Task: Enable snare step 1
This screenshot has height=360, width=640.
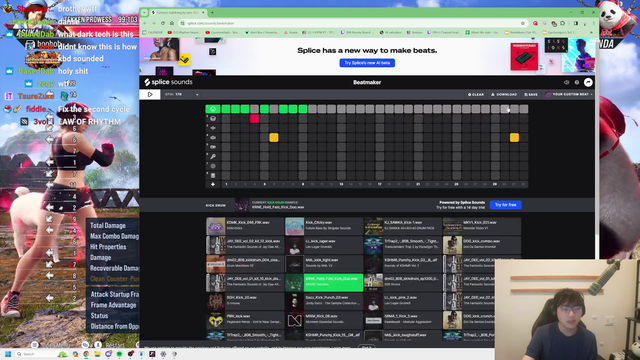Action: pos(226,118)
